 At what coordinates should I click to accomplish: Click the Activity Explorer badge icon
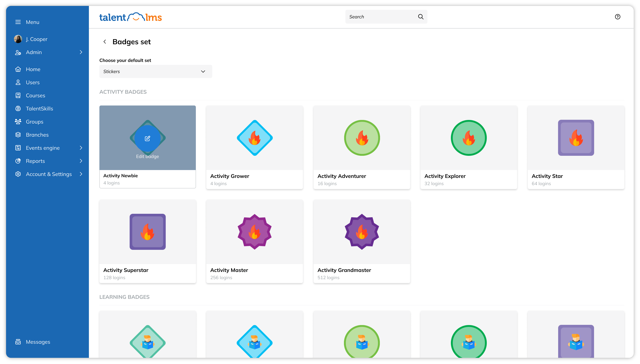pos(468,138)
